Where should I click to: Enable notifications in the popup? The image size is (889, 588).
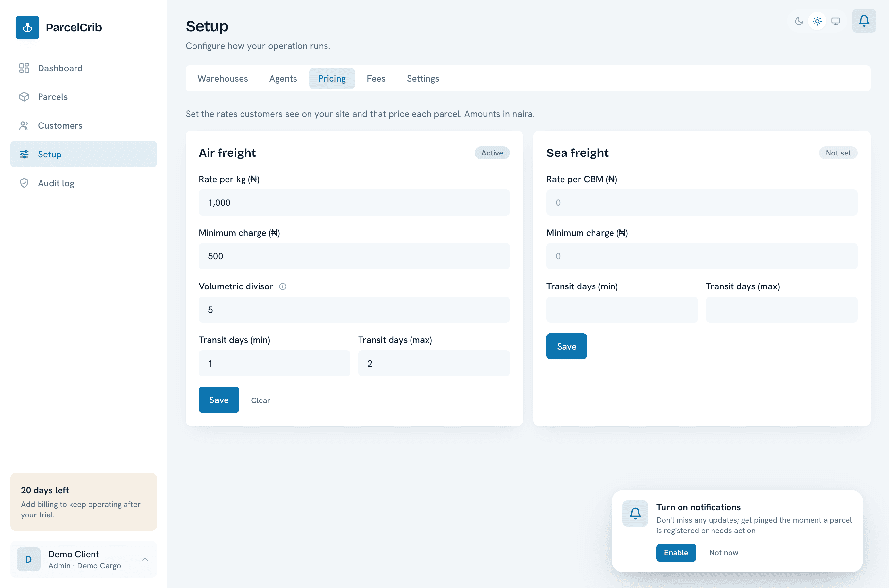point(676,553)
